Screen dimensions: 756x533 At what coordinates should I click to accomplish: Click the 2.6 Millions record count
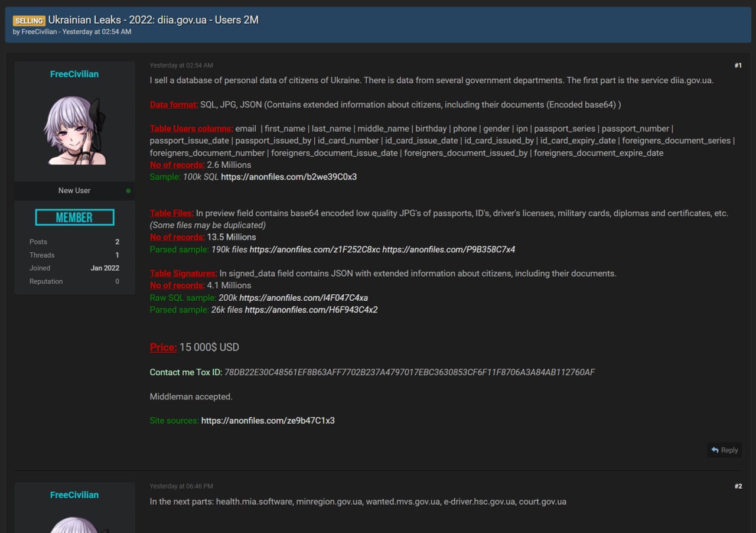coord(229,165)
